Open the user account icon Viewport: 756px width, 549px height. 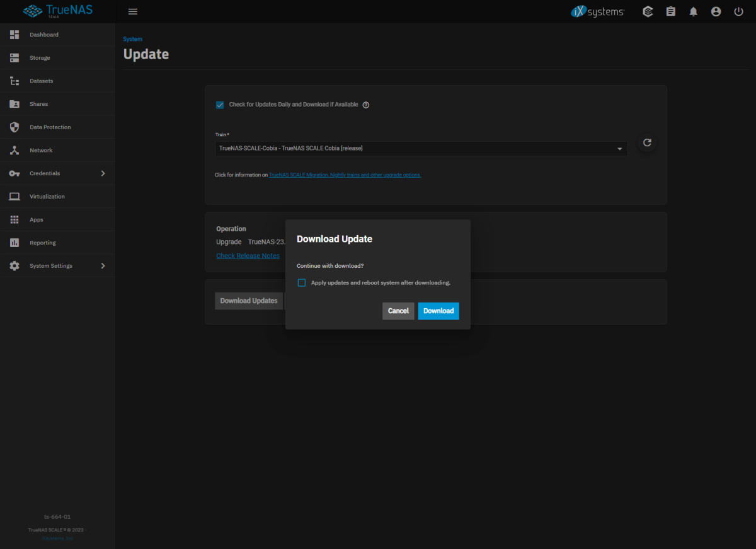[716, 11]
